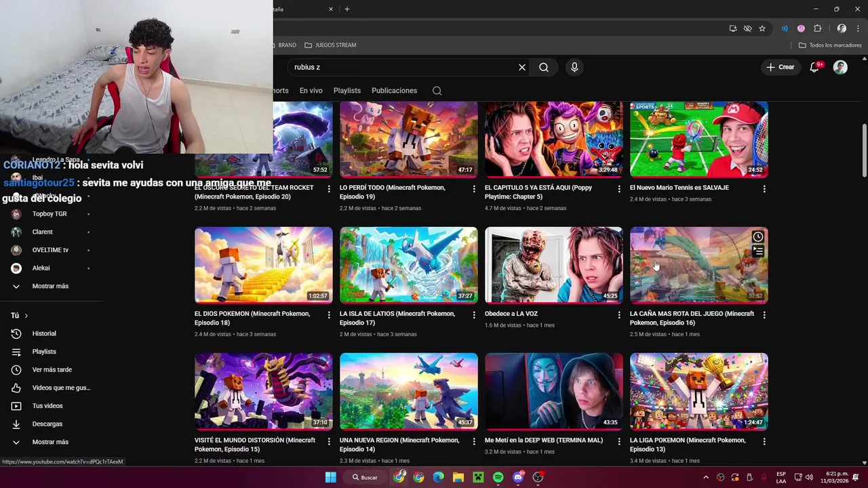Open Spotify from the taskbar
The width and height of the screenshot is (868, 488).
tap(498, 477)
